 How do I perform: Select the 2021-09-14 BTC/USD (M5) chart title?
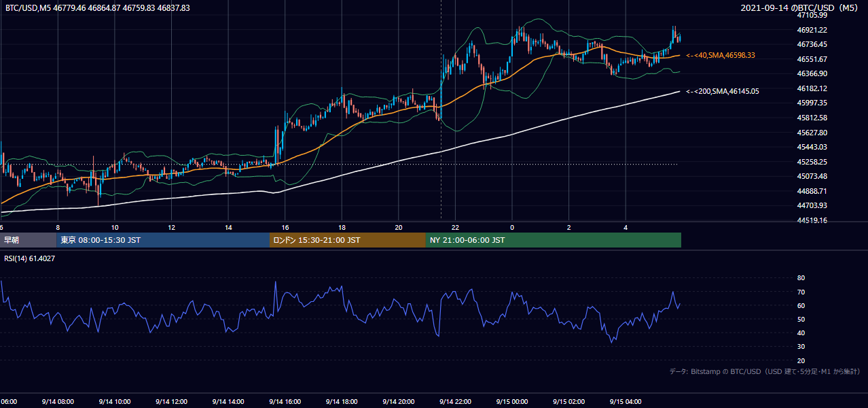coord(801,7)
